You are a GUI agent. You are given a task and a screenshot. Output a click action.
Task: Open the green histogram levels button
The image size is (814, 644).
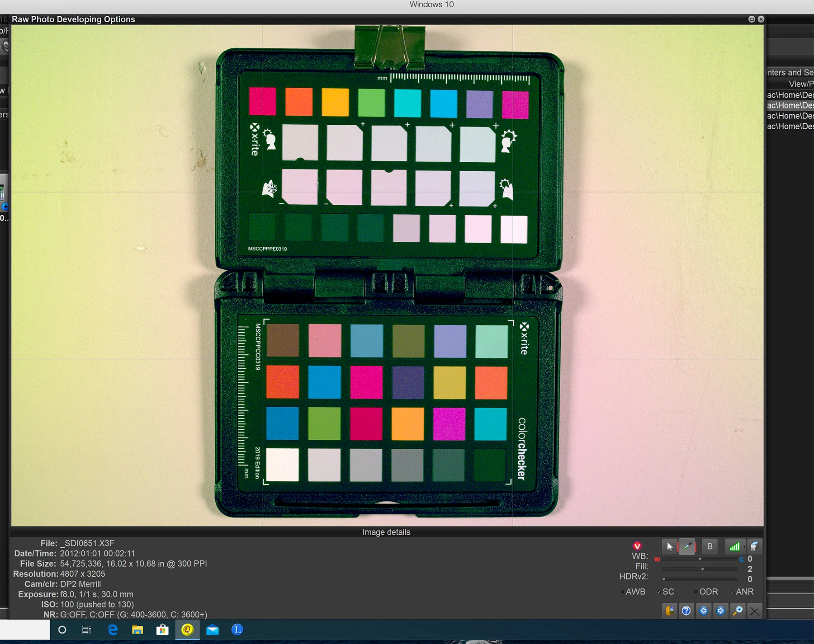(734, 546)
